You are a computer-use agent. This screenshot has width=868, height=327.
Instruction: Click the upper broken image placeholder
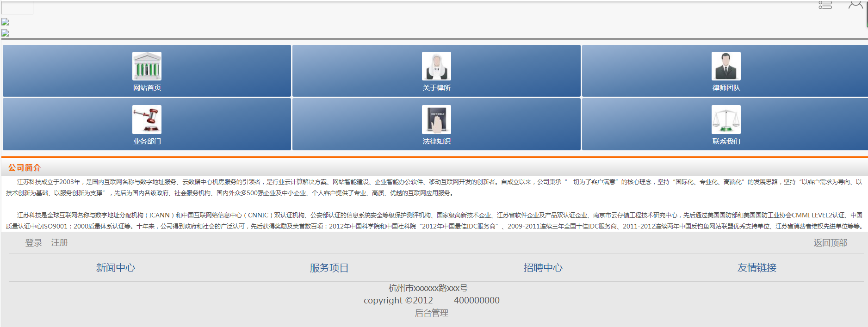5,22
